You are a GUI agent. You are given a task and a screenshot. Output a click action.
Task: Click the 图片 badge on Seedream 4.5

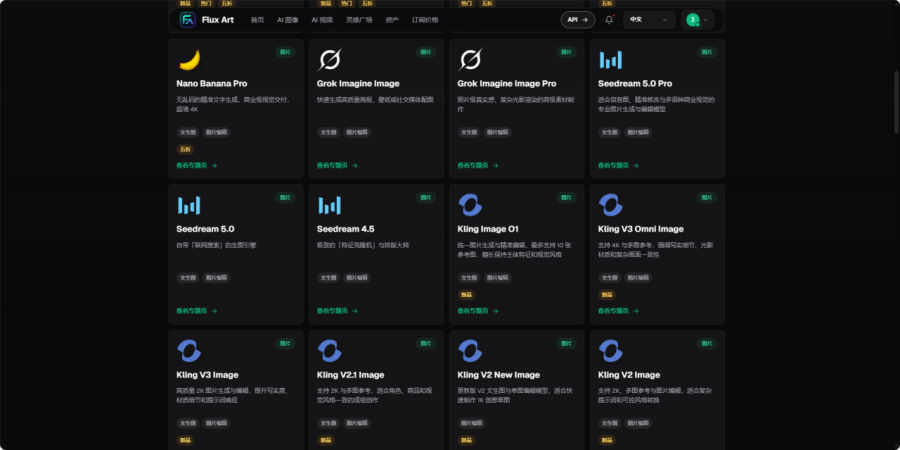coord(426,197)
